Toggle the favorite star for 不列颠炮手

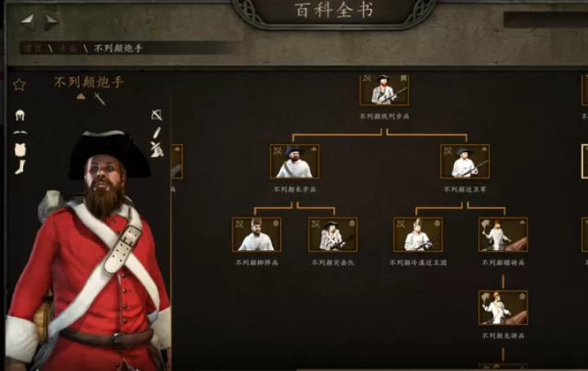point(19,85)
